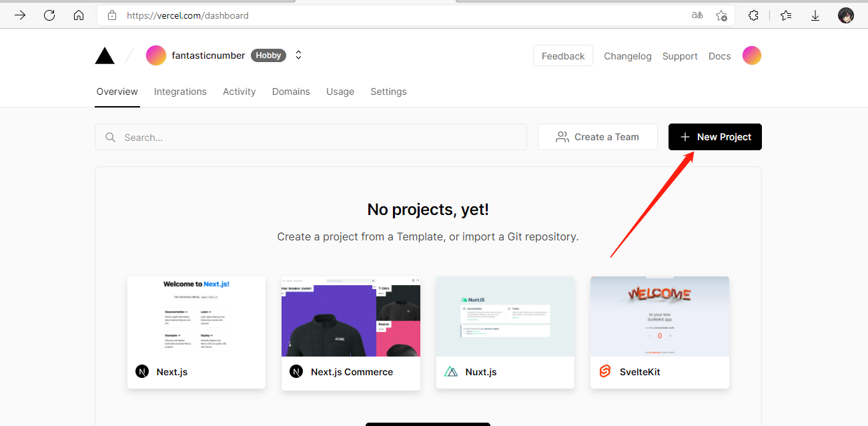Switch to the Integrations tab

pyautogui.click(x=180, y=91)
